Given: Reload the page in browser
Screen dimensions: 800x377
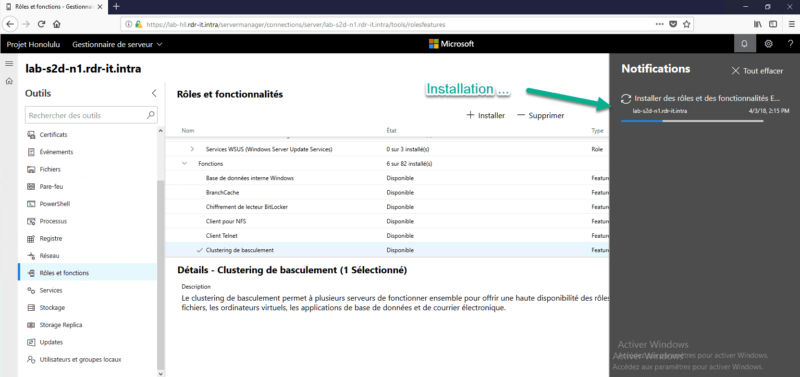Looking at the screenshot, I should [42, 24].
